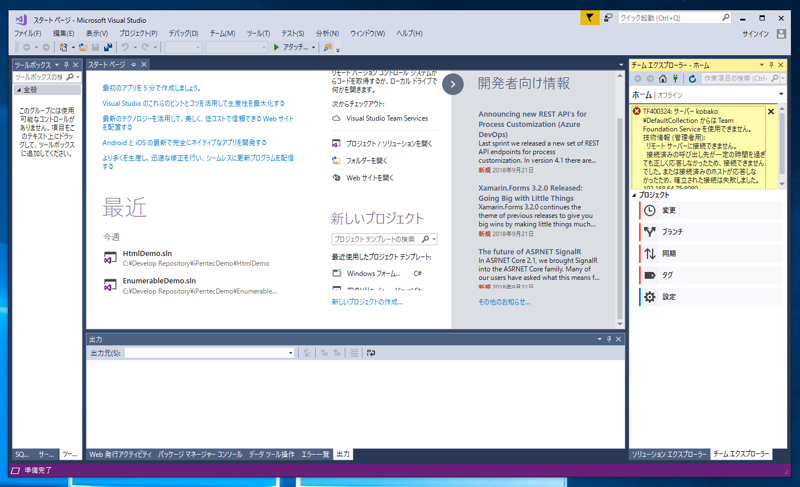Open the template search dropdown arrow
This screenshot has width=800, height=487.
click(x=434, y=239)
